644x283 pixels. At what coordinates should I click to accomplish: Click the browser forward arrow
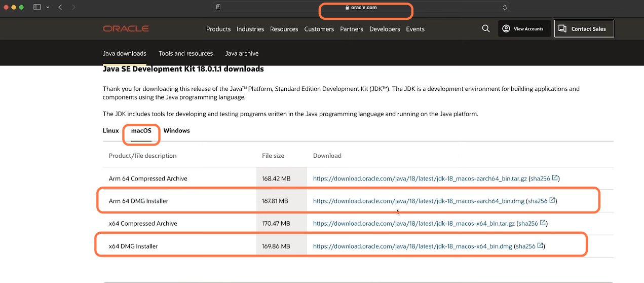tap(74, 8)
